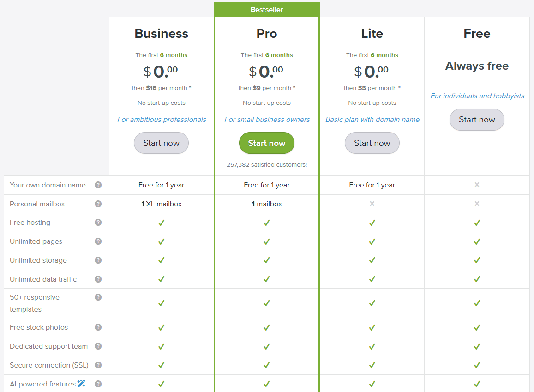Show help for Unlimited data traffic

(98, 279)
